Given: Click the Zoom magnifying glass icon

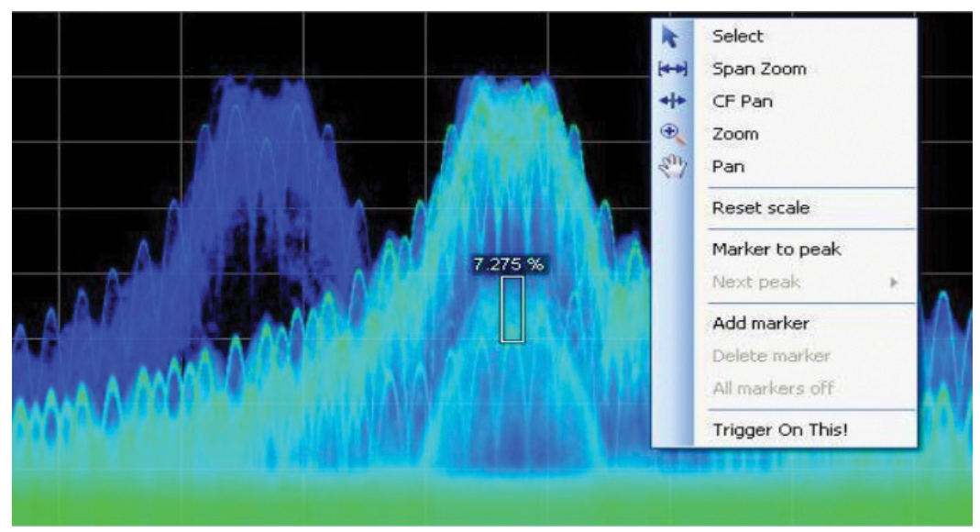Looking at the screenshot, I should point(672,134).
